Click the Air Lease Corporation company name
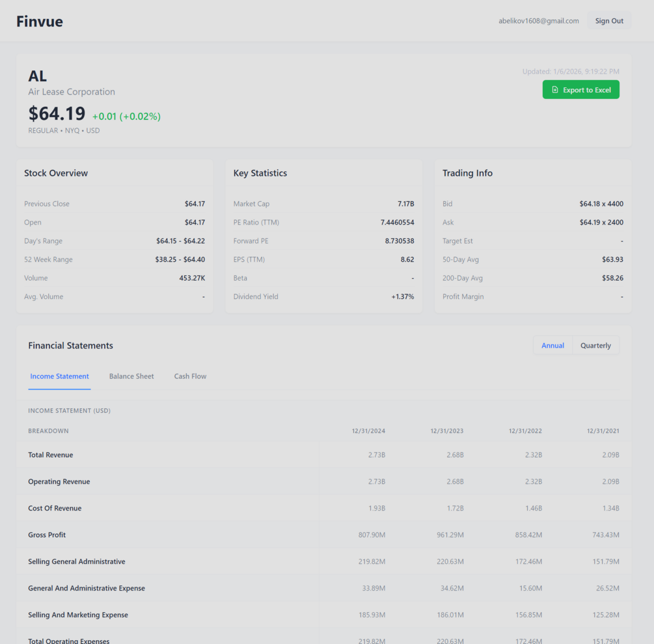Viewport: 654px width, 644px height. [72, 92]
